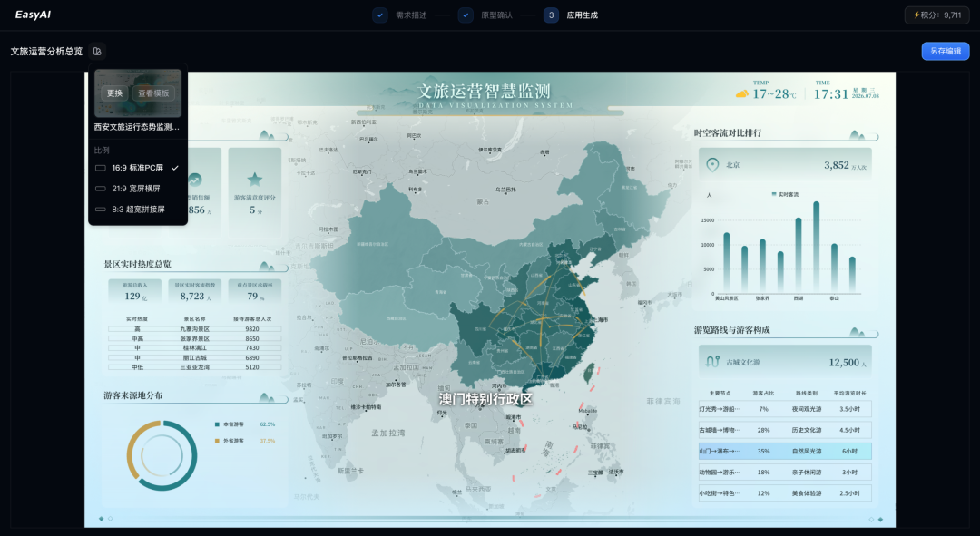Click the 三亚亚龙湾 table row
The image size is (980, 536).
pyautogui.click(x=194, y=367)
